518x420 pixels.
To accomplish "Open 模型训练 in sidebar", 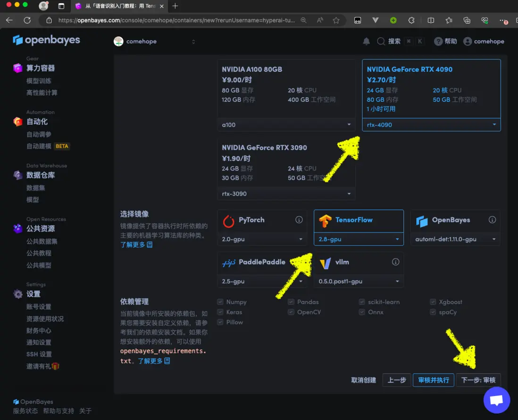I will coord(39,81).
